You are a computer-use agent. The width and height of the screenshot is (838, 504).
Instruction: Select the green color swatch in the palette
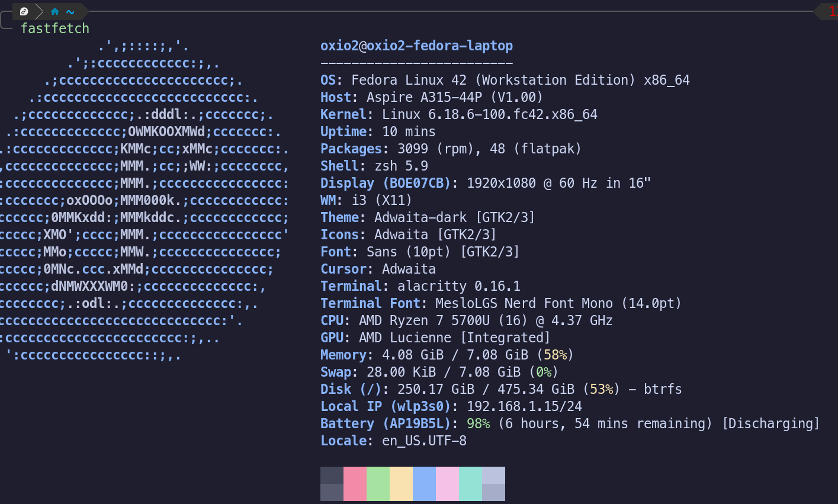point(378,483)
